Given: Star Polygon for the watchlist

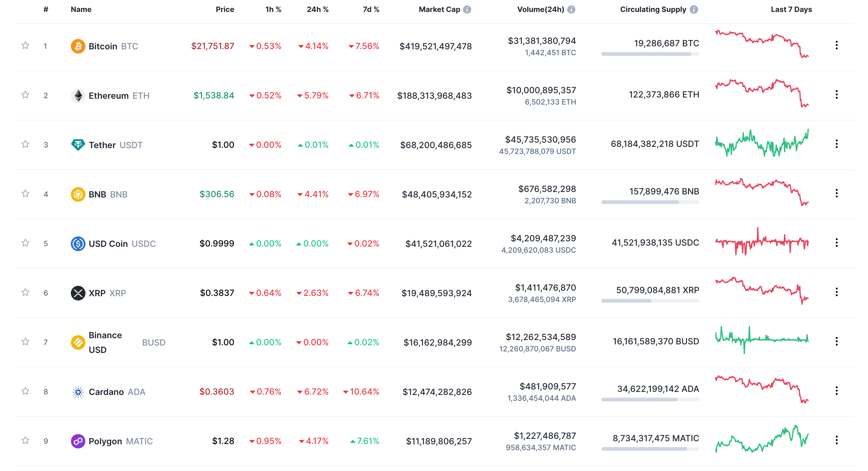Looking at the screenshot, I should point(25,440).
